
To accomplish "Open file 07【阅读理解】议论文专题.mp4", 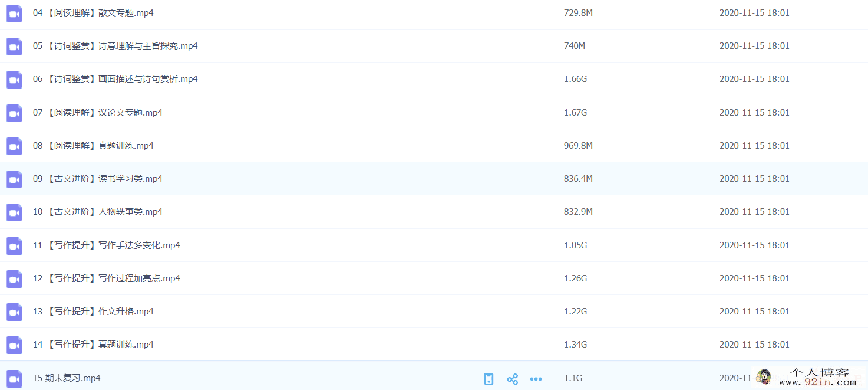I will point(98,112).
